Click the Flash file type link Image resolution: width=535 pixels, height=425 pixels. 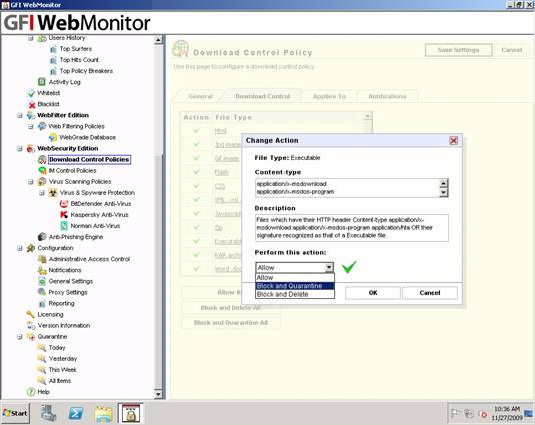[221, 172]
